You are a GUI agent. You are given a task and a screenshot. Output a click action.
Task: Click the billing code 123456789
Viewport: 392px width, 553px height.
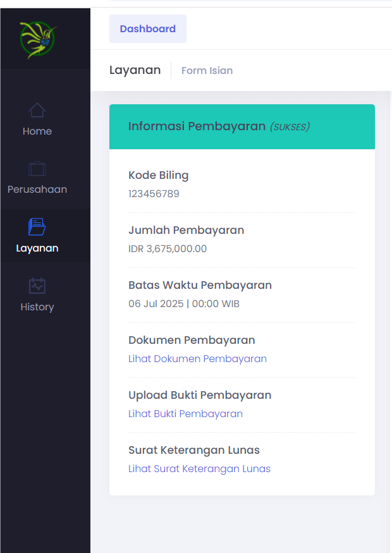point(154,194)
